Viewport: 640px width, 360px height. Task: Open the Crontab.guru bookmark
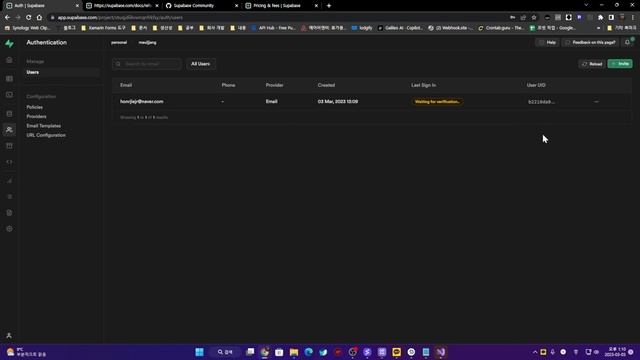[501, 28]
